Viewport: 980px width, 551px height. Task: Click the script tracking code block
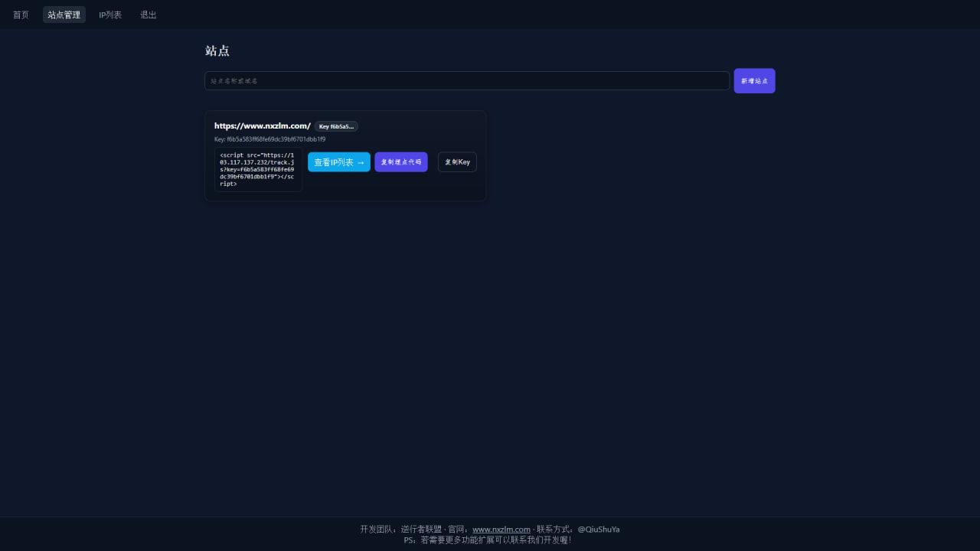click(x=258, y=169)
